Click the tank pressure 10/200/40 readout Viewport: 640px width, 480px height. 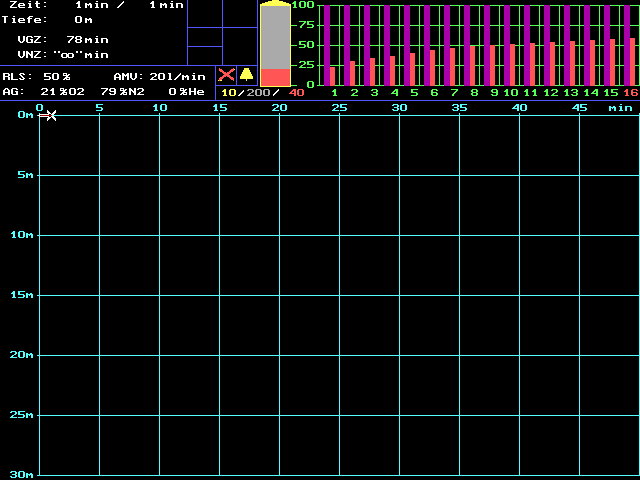pos(262,93)
